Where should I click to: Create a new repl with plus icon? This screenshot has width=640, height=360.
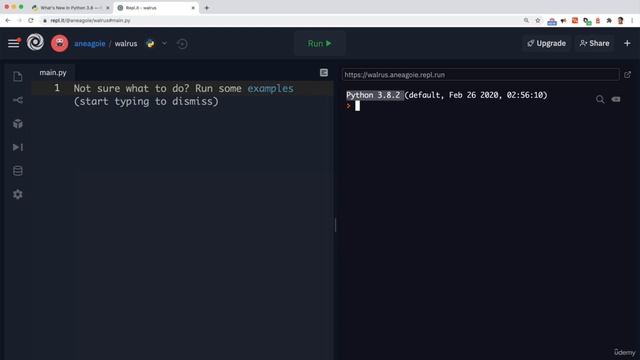[x=627, y=43]
